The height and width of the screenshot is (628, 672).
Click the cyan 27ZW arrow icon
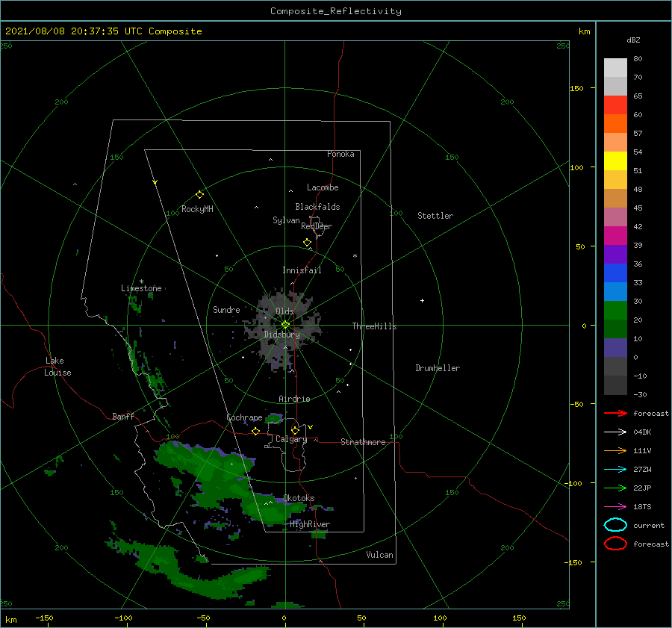click(615, 470)
